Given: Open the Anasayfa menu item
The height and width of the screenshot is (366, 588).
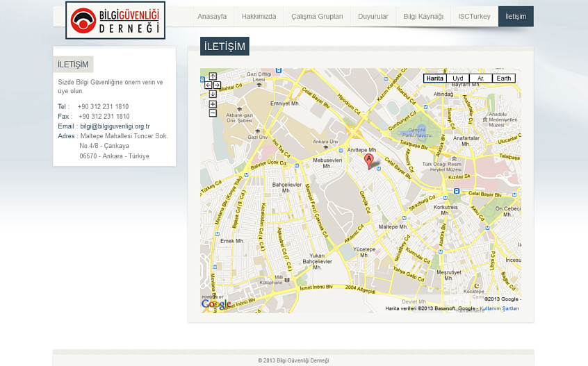Looking at the screenshot, I should (x=212, y=17).
